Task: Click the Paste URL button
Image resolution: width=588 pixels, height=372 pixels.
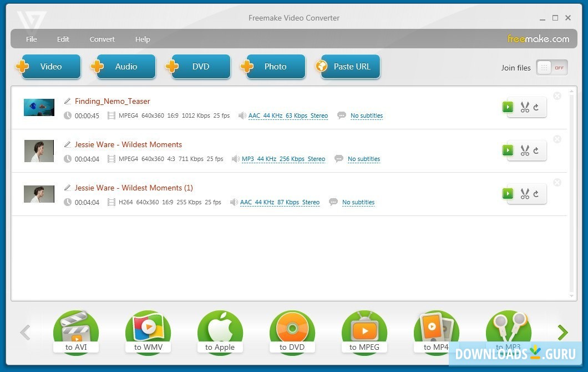Action: coord(351,67)
